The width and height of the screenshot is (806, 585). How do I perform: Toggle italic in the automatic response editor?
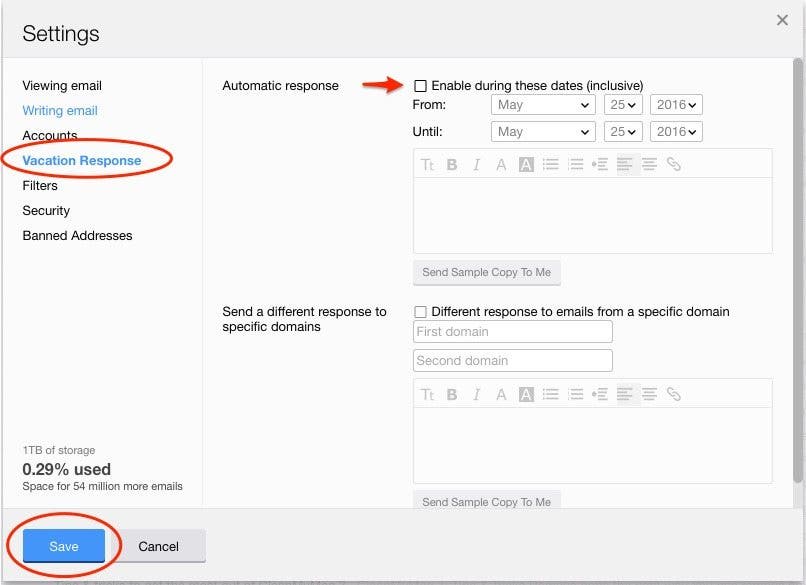[477, 164]
